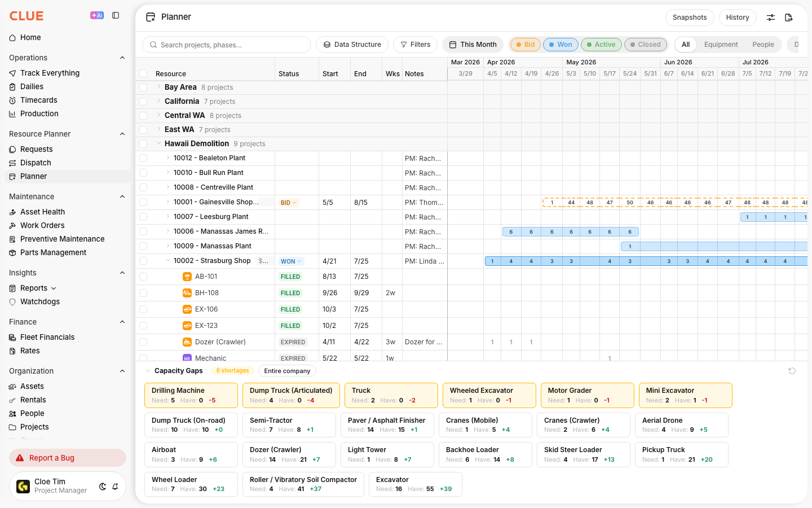Go to Asset Health page
812x508 pixels.
(42, 212)
